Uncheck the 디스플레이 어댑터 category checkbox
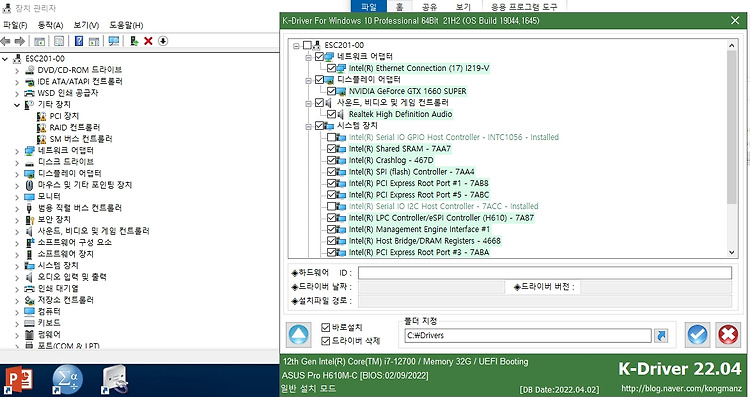 pyautogui.click(x=320, y=79)
